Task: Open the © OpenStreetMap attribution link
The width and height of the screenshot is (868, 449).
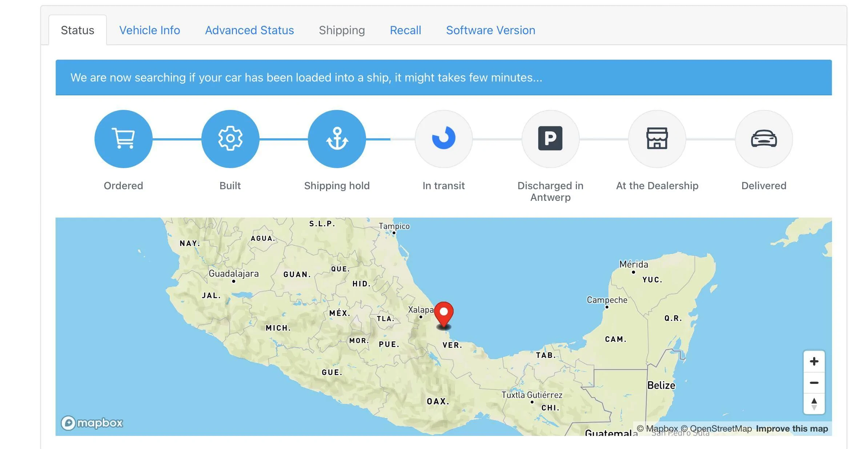Action: [716, 429]
